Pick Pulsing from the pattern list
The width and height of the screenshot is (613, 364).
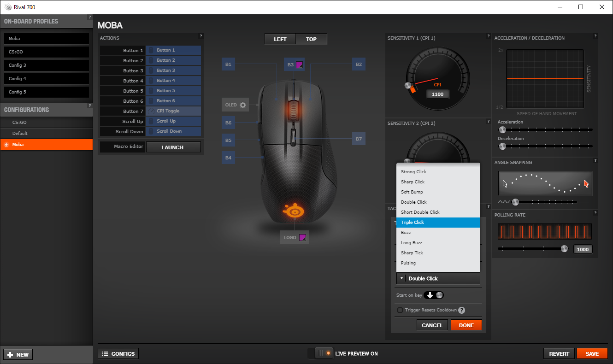[x=438, y=263]
